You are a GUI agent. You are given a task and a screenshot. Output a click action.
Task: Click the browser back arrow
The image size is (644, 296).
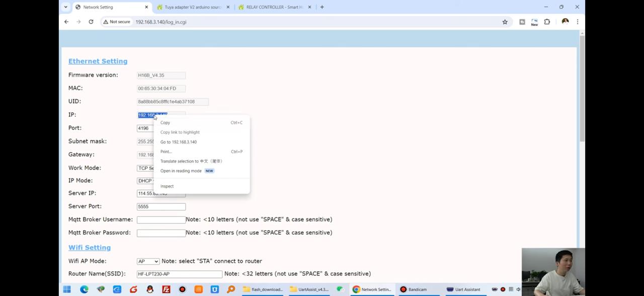tap(66, 22)
